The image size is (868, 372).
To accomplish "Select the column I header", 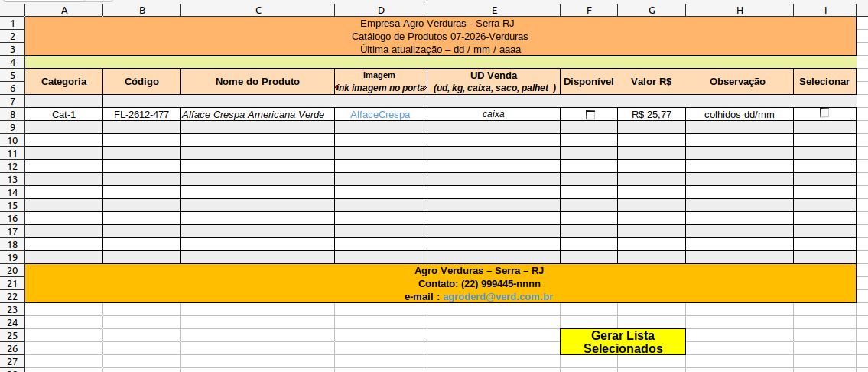I will (824, 10).
